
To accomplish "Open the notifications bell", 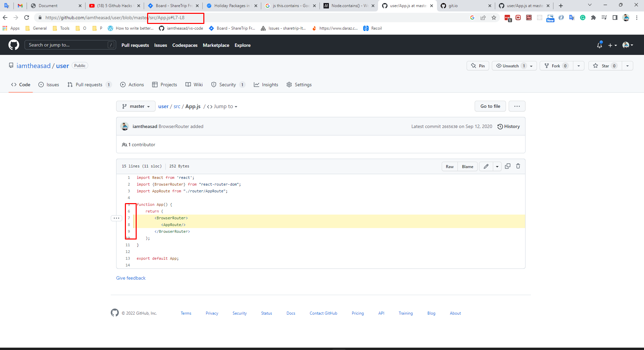I will pyautogui.click(x=599, y=45).
